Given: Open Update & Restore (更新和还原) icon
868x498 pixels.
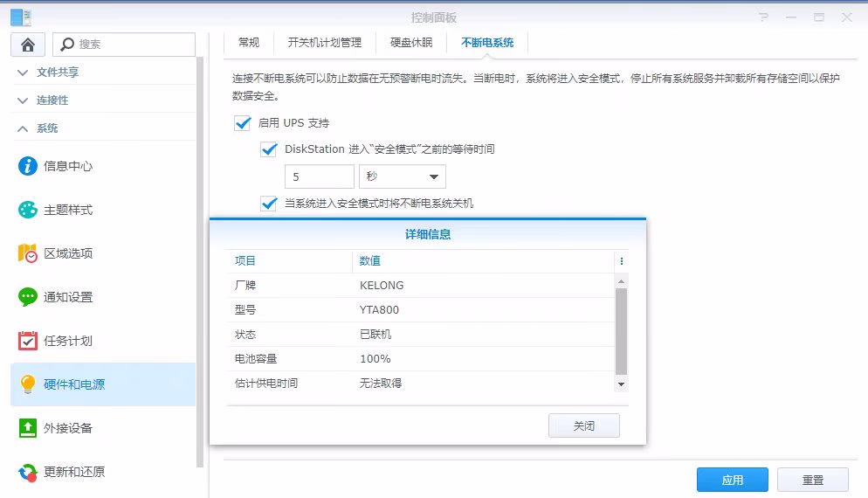Looking at the screenshot, I should (x=28, y=472).
